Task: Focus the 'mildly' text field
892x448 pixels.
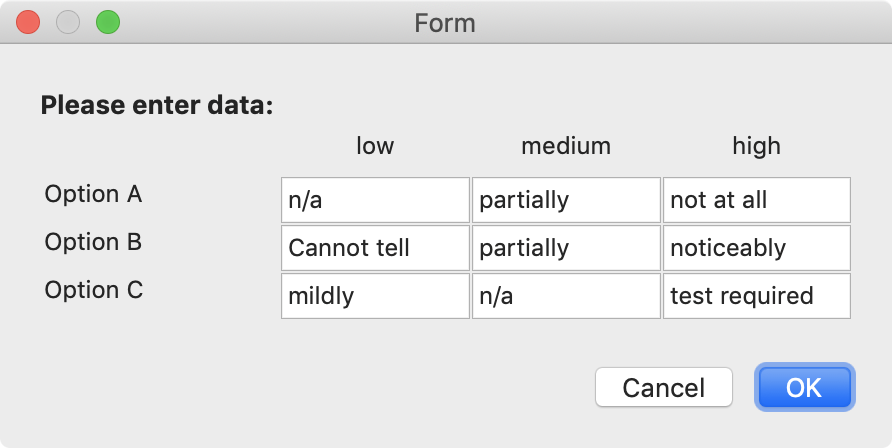Action: tap(375, 296)
